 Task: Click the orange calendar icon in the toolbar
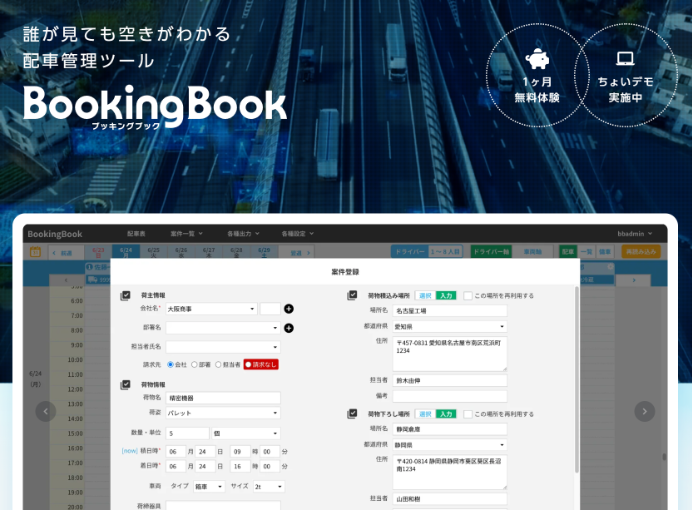pos(35,252)
